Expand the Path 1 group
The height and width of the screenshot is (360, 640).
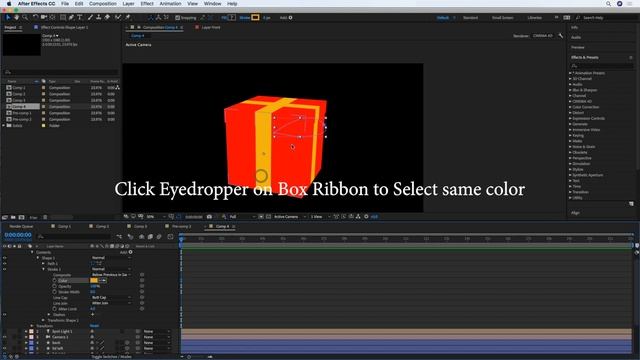(x=43, y=264)
